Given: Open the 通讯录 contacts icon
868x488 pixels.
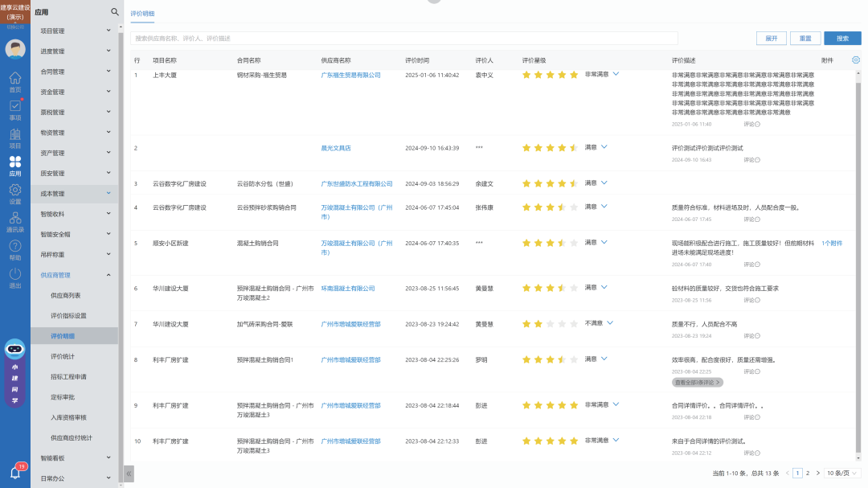Looking at the screenshot, I should [x=14, y=223].
